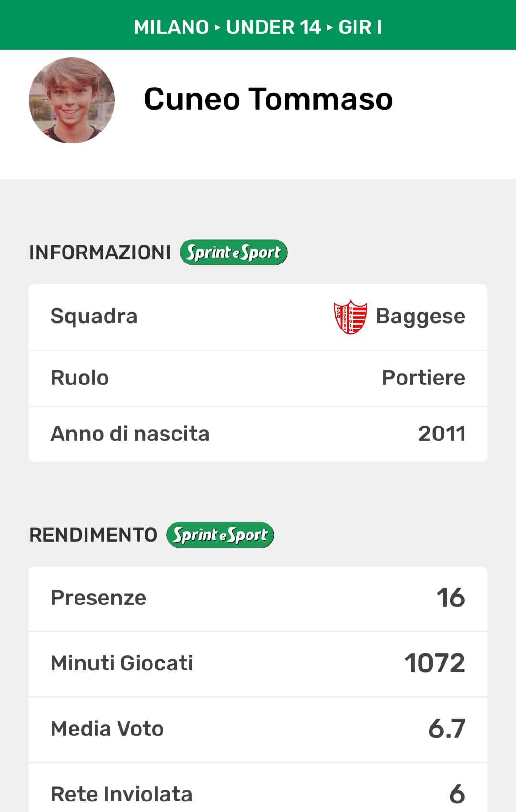Viewport: 516px width, 812px height.
Task: Click the INFORMAZIONI section heading
Action: tap(100, 252)
